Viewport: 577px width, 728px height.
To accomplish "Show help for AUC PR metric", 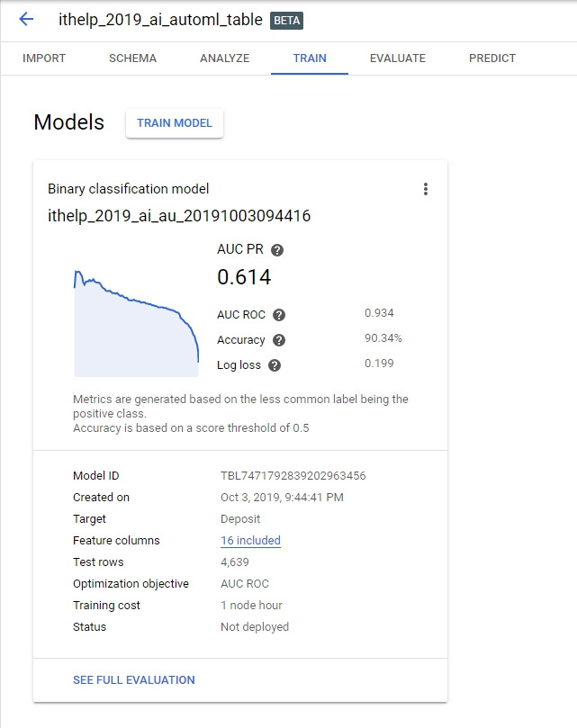I will point(277,250).
